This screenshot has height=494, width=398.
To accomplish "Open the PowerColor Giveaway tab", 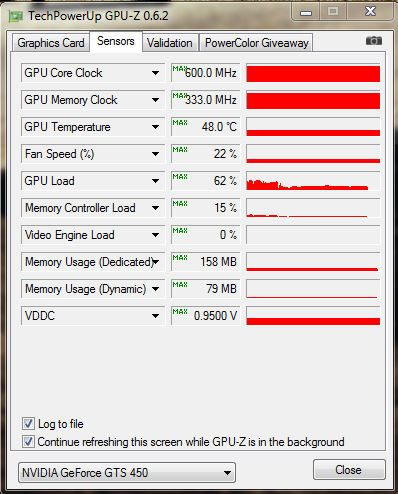I will (256, 43).
